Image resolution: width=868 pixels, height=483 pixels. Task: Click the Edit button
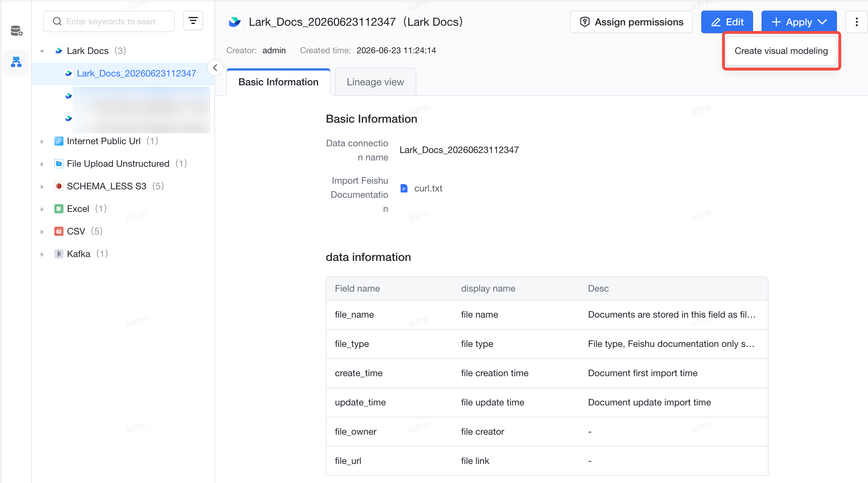pyautogui.click(x=727, y=22)
